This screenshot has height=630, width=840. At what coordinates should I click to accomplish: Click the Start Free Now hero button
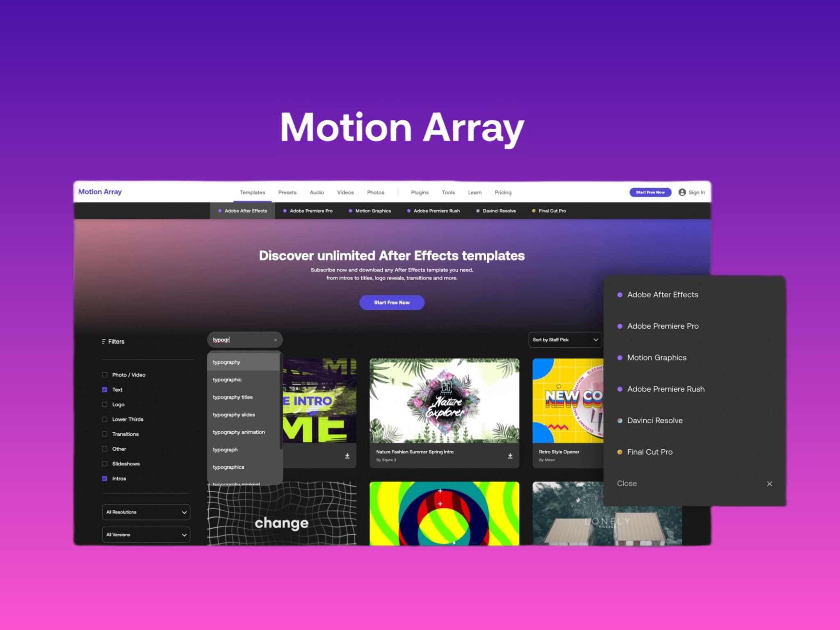click(392, 303)
